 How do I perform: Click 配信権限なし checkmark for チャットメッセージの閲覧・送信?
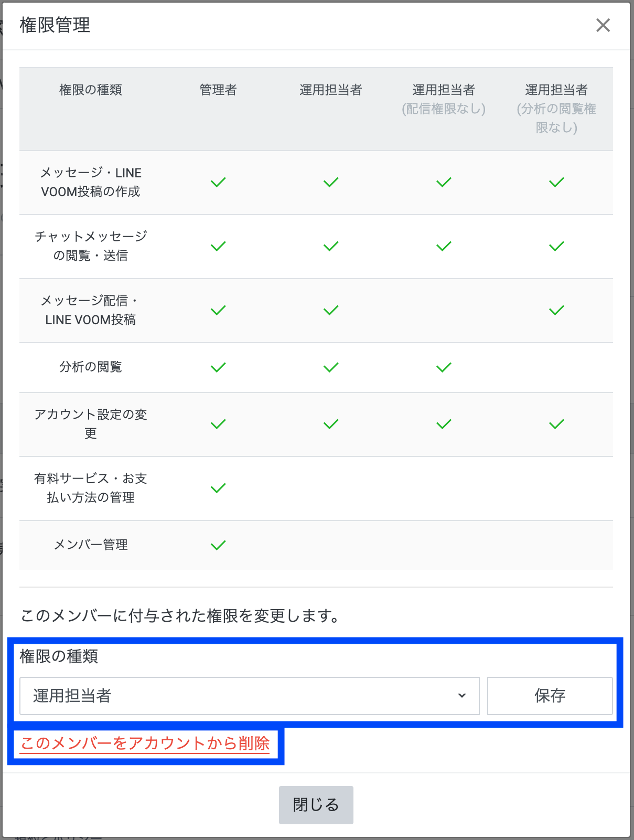coord(444,246)
